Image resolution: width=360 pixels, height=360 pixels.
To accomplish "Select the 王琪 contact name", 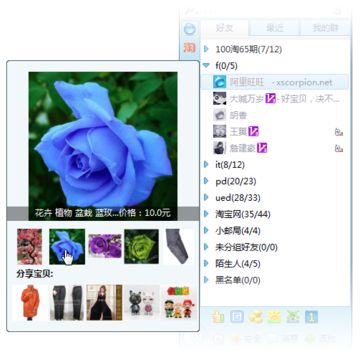I will (x=238, y=132).
